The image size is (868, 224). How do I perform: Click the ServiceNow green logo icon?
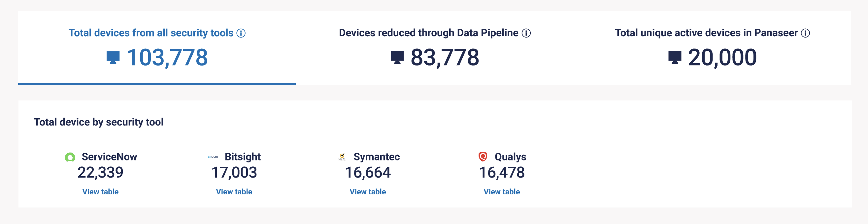(70, 157)
